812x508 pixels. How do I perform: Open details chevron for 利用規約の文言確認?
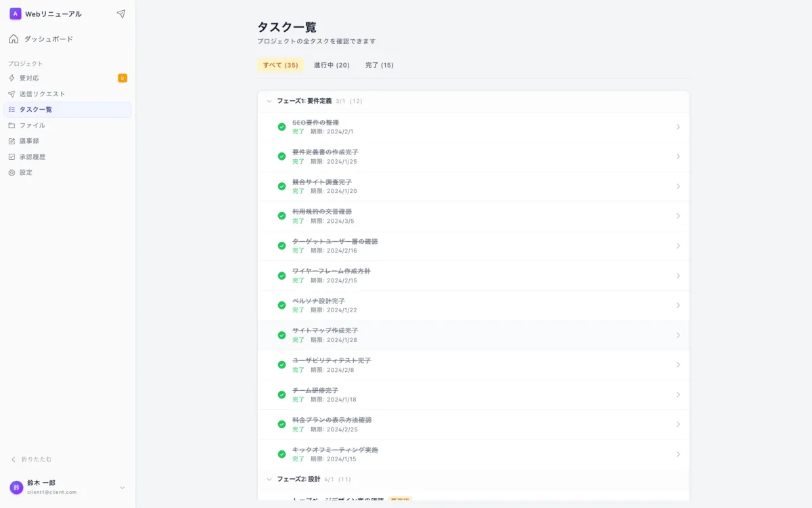678,216
